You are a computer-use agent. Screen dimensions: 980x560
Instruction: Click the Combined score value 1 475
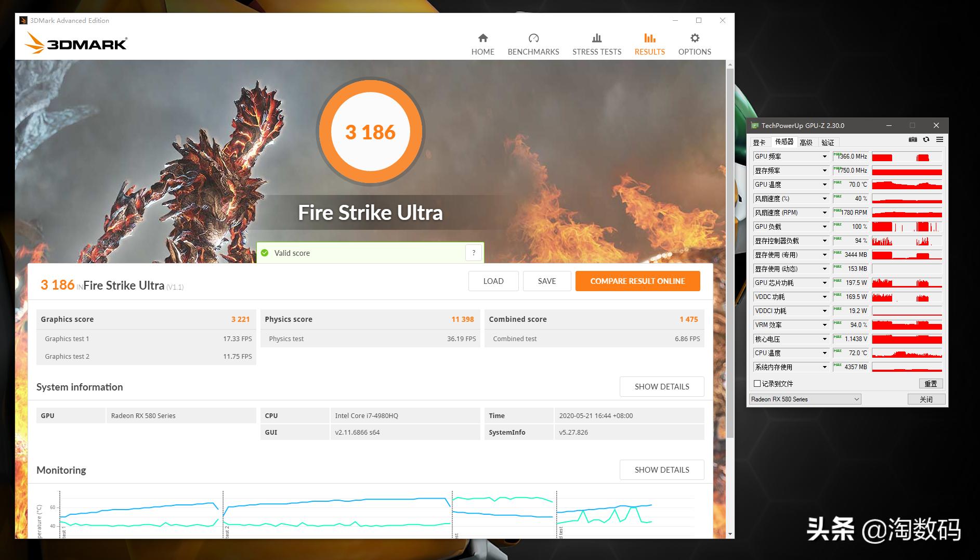pyautogui.click(x=689, y=319)
